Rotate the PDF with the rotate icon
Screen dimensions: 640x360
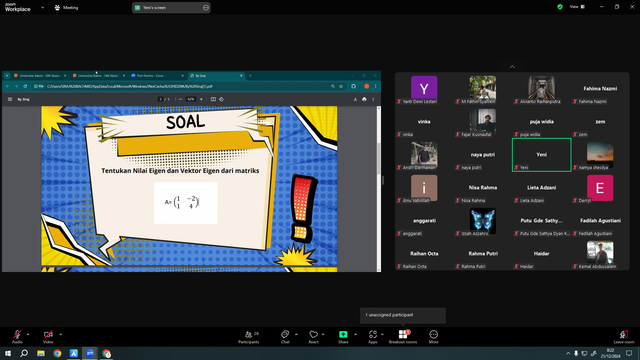[x=222, y=99]
